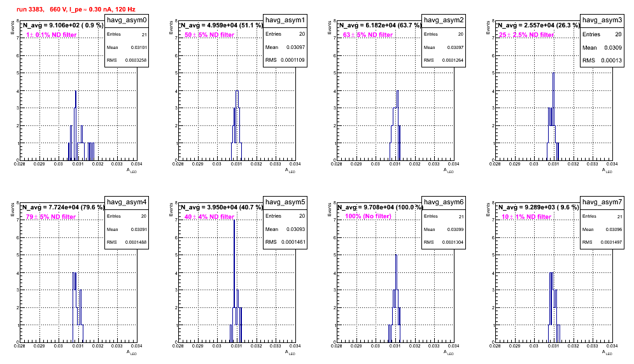
Task: Click the N_avg = 3.950e+04 label
Action: (x=222, y=207)
